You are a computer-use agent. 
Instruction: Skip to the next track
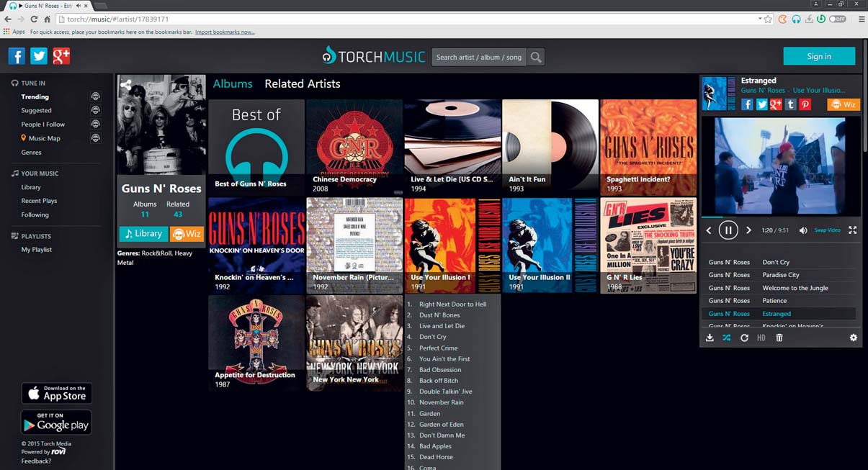pos(748,230)
